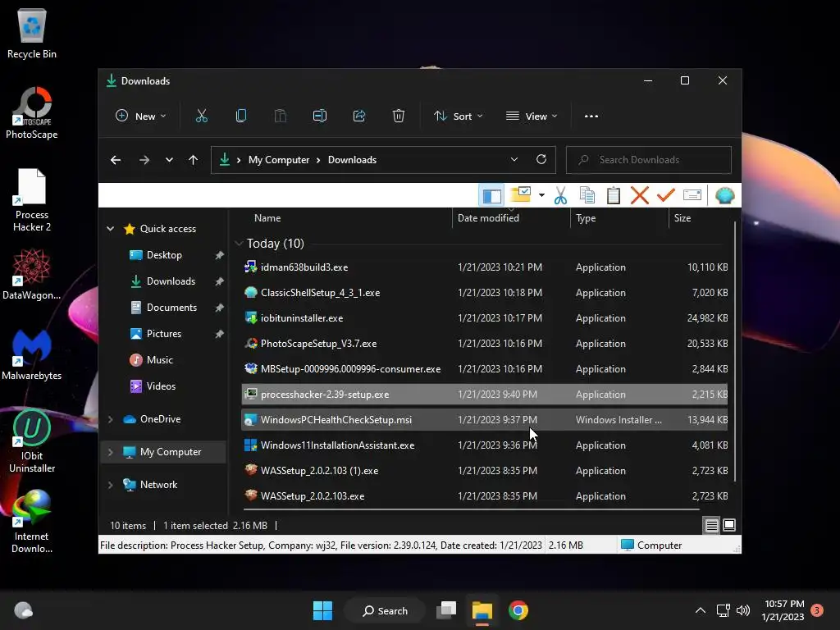840x630 pixels.
Task: Click the vertical scrollbar in file list
Action: 734,351
